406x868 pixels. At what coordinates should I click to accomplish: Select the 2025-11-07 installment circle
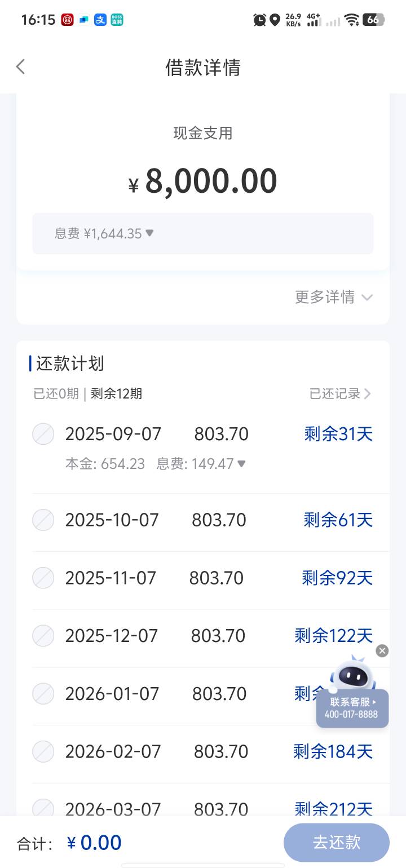pyautogui.click(x=43, y=578)
